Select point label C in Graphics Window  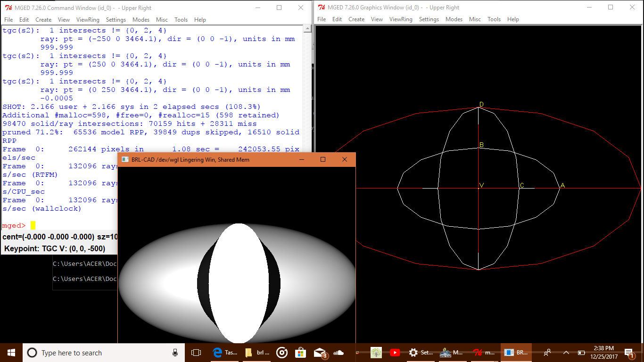522,185
